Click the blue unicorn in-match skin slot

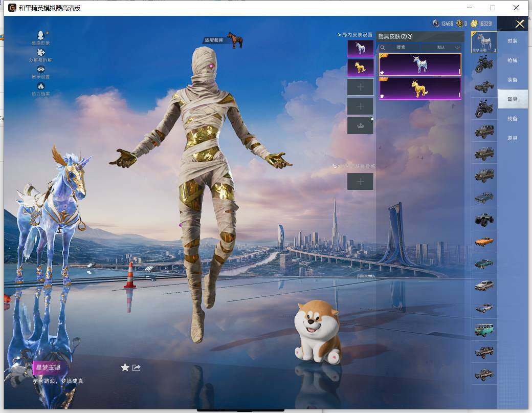click(360, 48)
